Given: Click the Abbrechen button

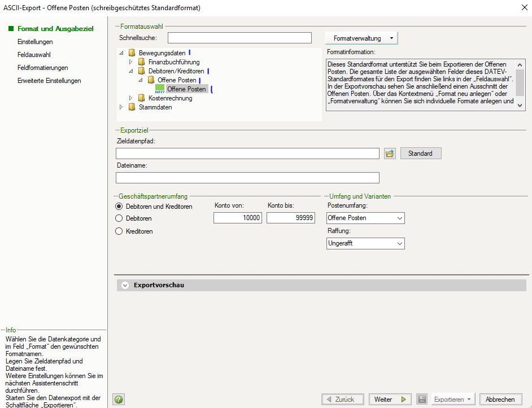Looking at the screenshot, I should pos(500,399).
